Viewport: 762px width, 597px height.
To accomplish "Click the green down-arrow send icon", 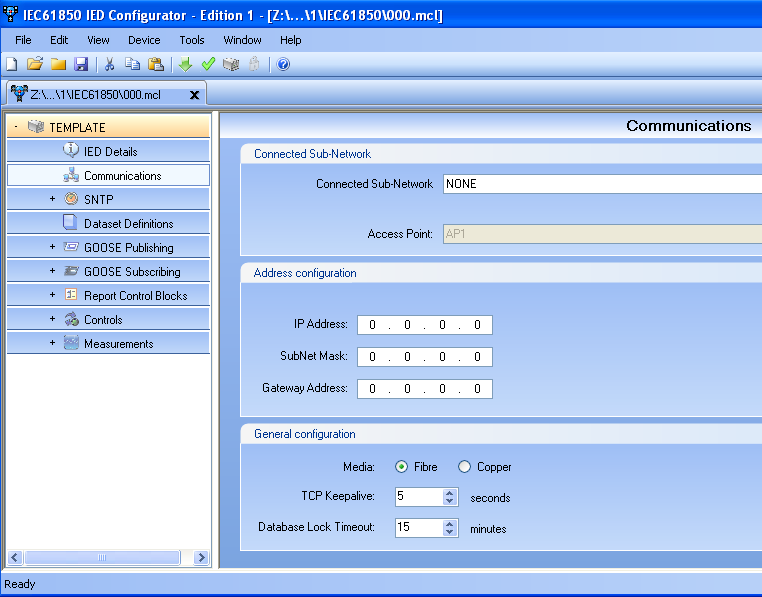I will point(185,64).
